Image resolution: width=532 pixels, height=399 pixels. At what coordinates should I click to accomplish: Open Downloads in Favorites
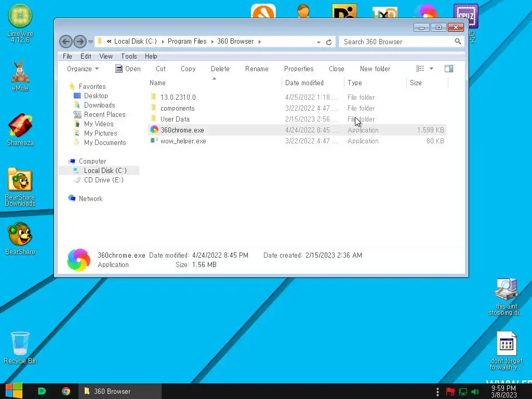click(99, 105)
